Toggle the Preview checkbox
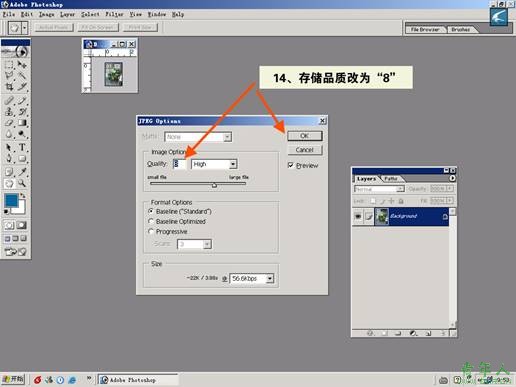 coord(291,165)
